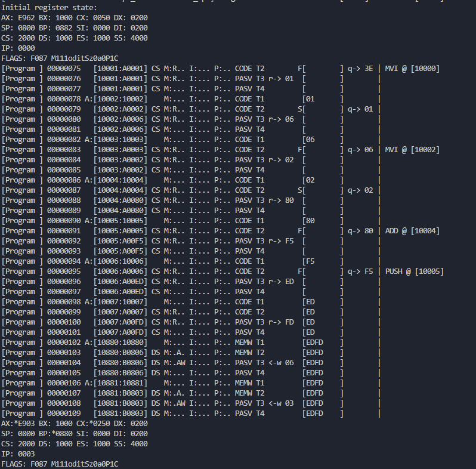Select cycle number 00000095
476x469 pixels.
(x=64, y=271)
